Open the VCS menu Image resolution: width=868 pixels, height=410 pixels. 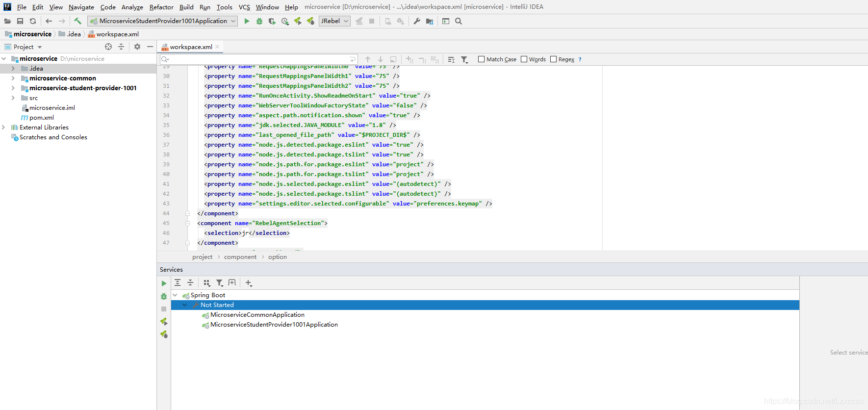(244, 7)
